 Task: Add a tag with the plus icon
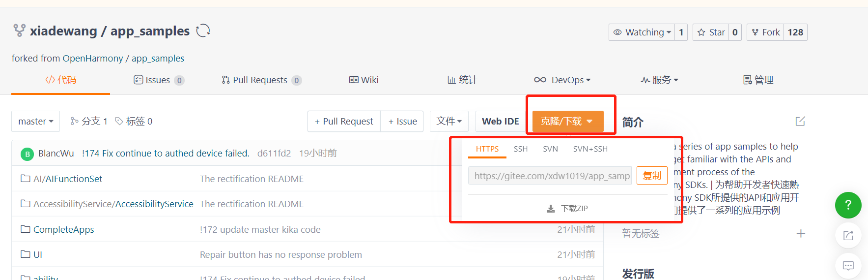[x=801, y=234]
